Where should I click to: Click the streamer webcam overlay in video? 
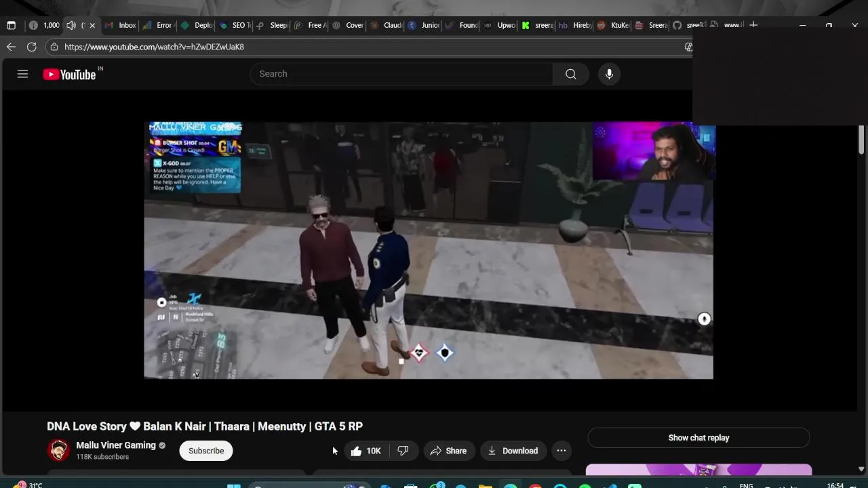(x=654, y=151)
